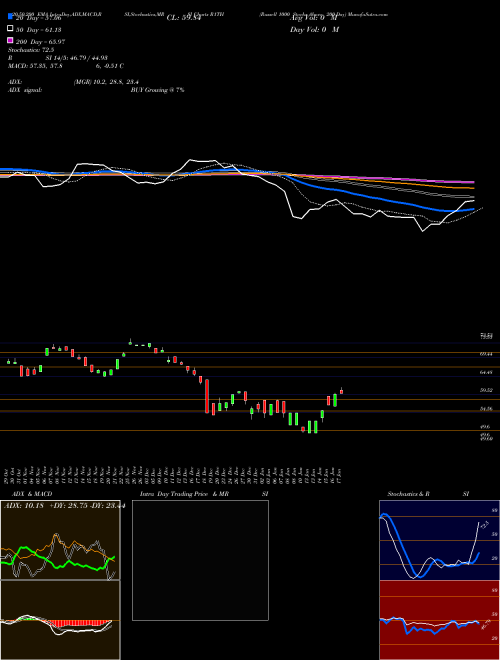Click the 'SI 14/3: 46.79 / 44.93' value
This screenshot has width=500, height=660.
click(x=76, y=58)
